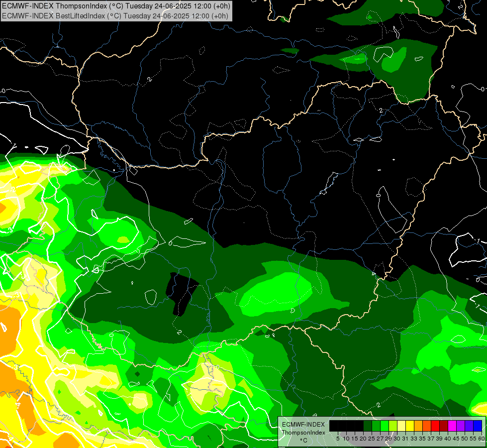Click the medium green 25–27 legend swatch
The width and height of the screenshot is (487, 448).
point(376,426)
